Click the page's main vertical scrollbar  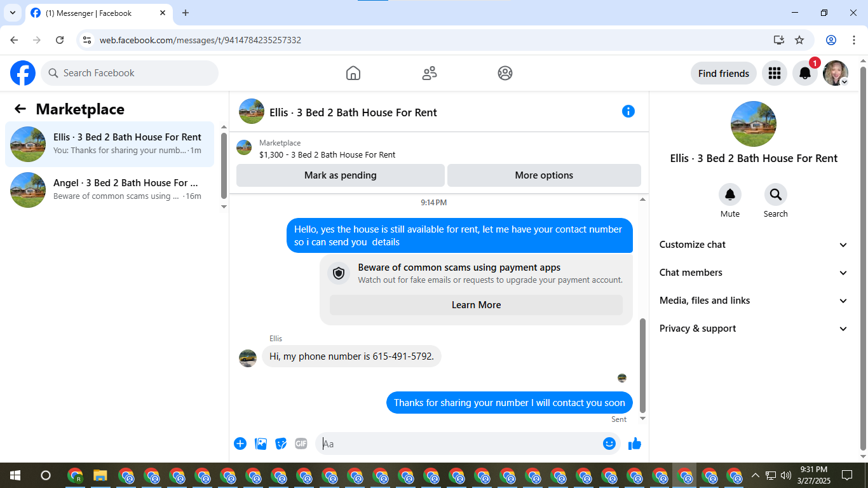click(x=863, y=257)
